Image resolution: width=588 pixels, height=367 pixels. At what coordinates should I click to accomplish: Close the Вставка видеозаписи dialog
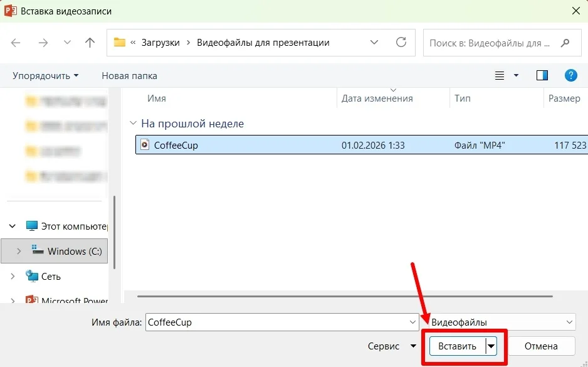(576, 11)
